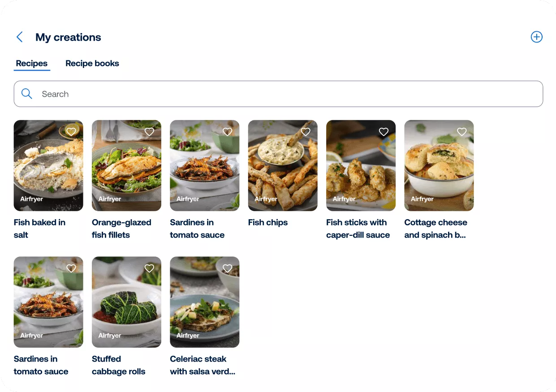Open the Fish chips recipe image

point(283,170)
